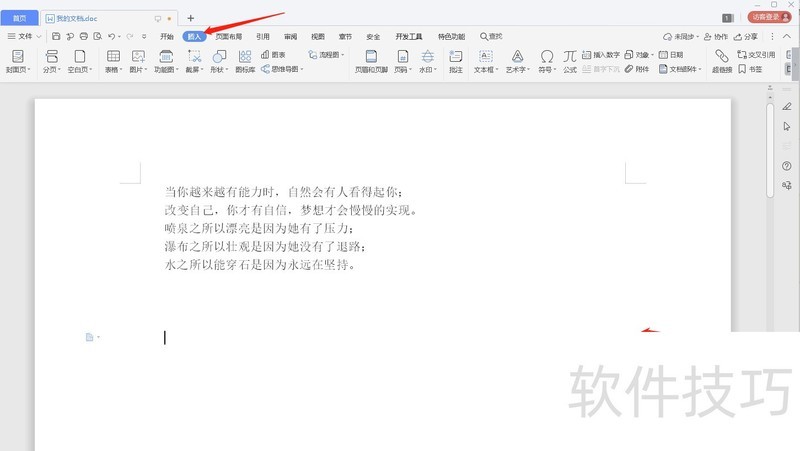
Task: Open print preview from quick toolbar
Action: [97, 36]
